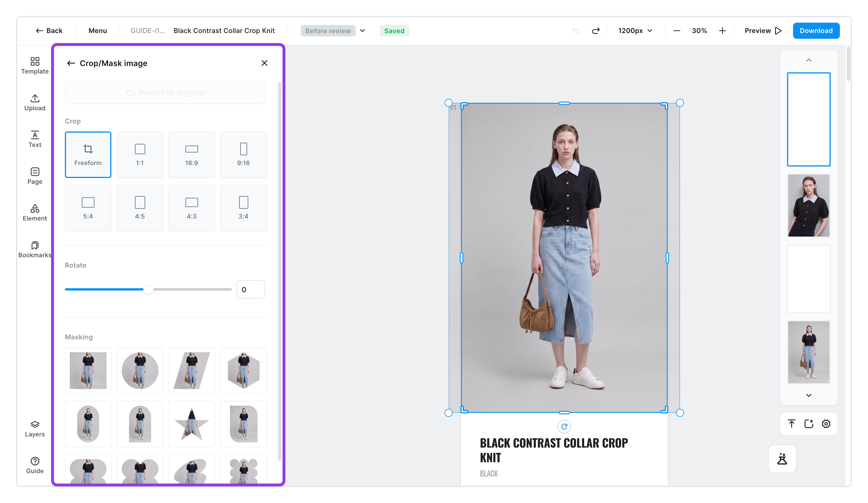The width and height of the screenshot is (868, 503).
Task: Select the 1:1 crop ratio
Action: (x=140, y=154)
